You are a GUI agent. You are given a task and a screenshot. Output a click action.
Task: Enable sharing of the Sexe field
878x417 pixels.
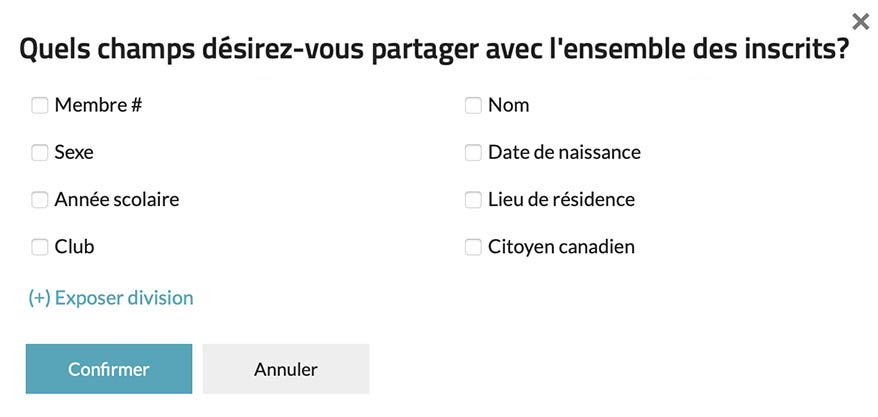point(40,153)
